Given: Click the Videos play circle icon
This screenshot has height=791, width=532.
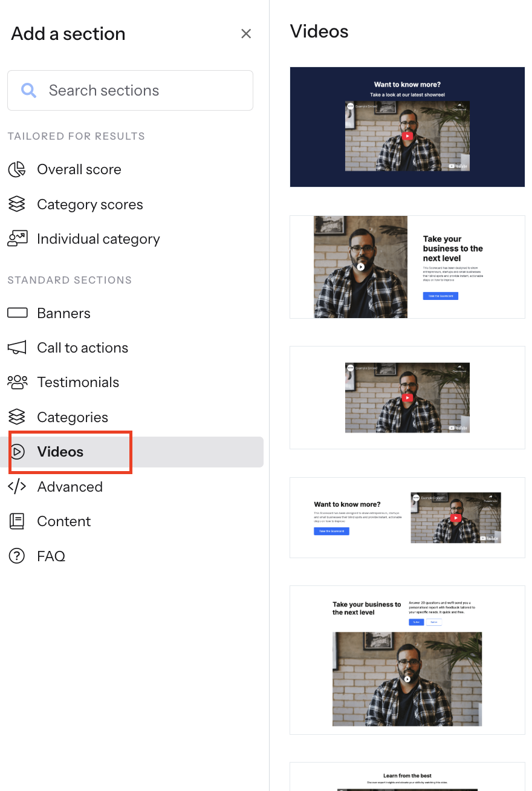Looking at the screenshot, I should point(18,452).
